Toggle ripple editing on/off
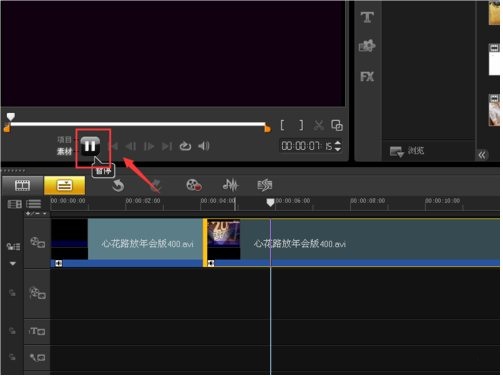 [x=13, y=247]
